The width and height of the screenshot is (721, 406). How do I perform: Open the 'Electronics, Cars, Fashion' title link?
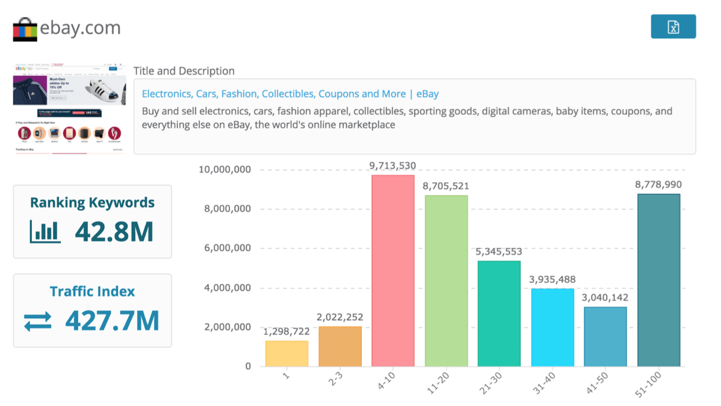point(290,94)
